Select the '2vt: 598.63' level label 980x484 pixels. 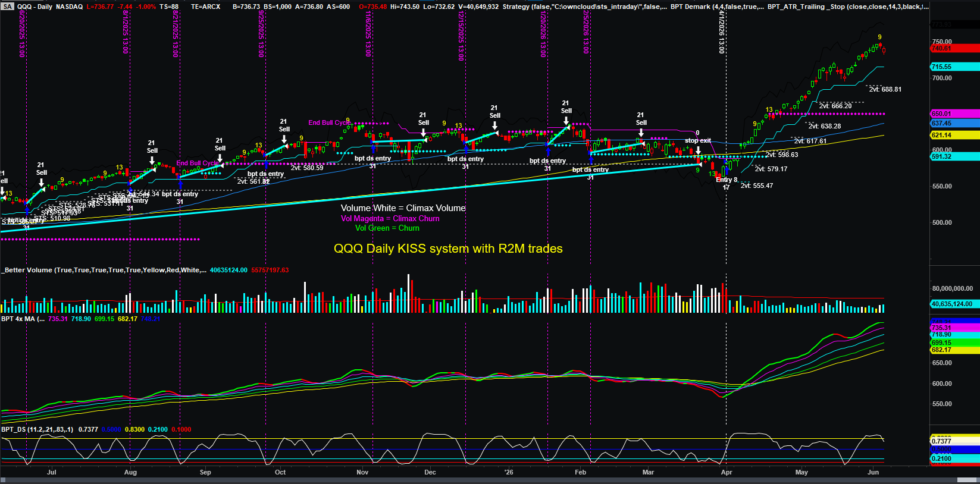pos(782,155)
